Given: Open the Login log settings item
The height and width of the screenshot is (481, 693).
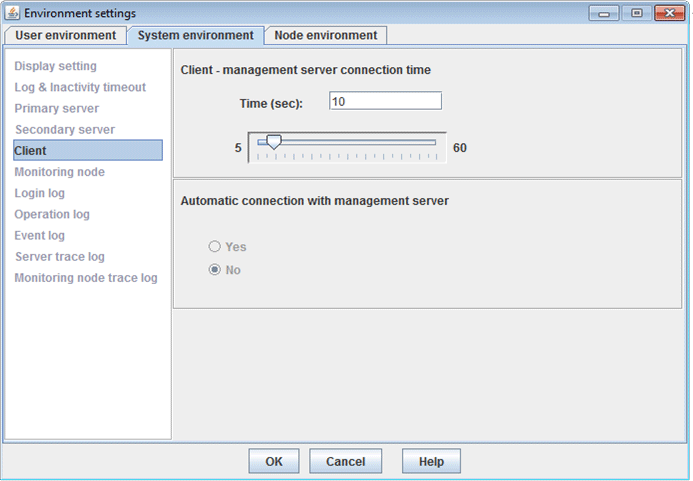Looking at the screenshot, I should point(40,193).
